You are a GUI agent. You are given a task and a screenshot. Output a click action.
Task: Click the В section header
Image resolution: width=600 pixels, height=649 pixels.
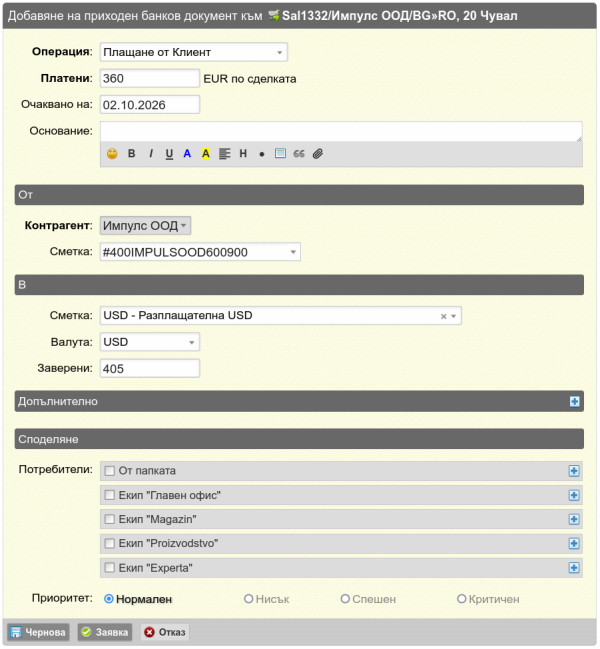(x=299, y=285)
